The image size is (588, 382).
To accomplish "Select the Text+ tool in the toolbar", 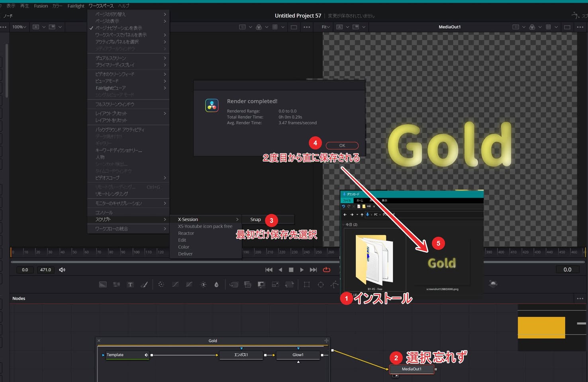I will pos(130,285).
